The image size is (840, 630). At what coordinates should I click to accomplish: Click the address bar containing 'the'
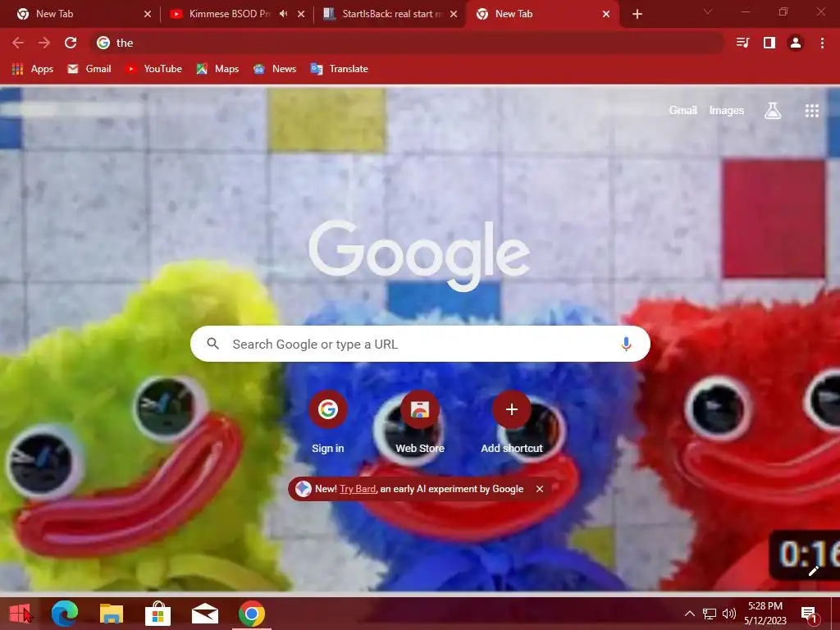tap(407, 43)
